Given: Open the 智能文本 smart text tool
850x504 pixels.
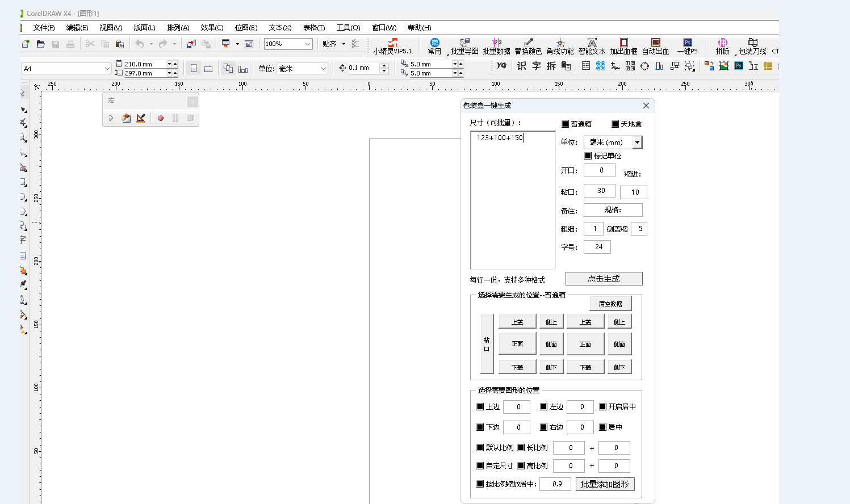Looking at the screenshot, I should (592, 47).
